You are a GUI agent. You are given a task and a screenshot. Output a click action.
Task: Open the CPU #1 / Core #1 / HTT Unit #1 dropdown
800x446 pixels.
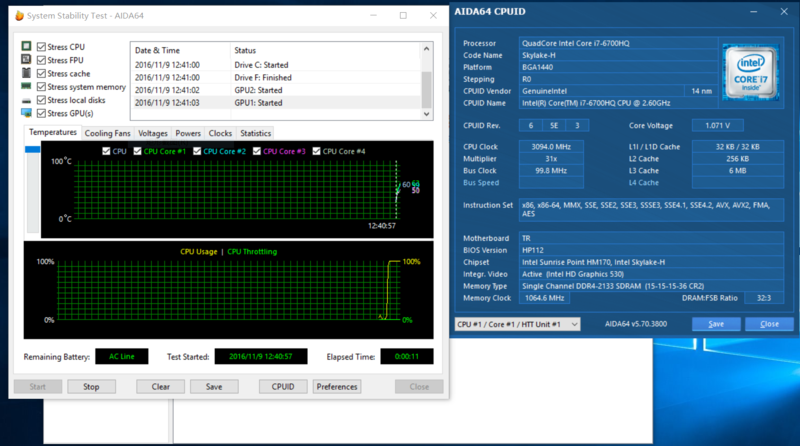[x=517, y=324]
